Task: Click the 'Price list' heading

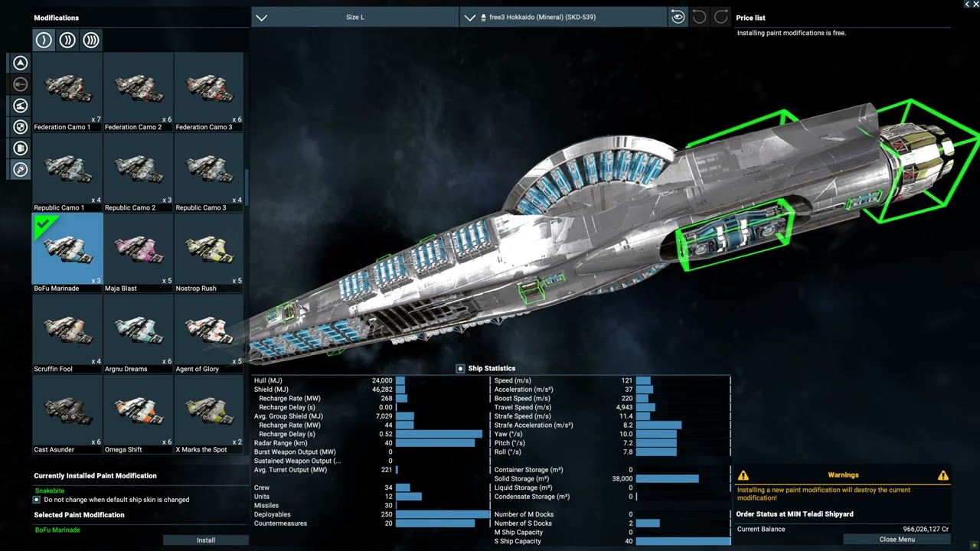Action: (750, 18)
